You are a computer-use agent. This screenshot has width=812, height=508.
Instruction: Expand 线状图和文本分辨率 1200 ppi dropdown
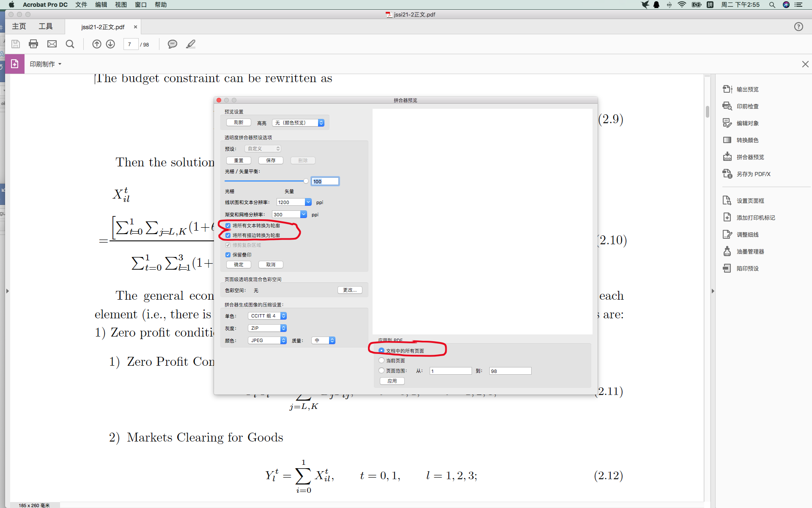(308, 202)
